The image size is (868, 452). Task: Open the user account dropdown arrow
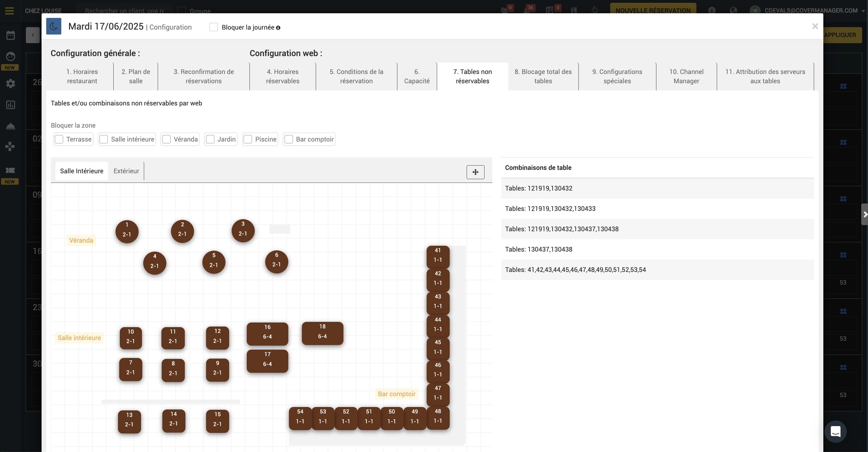pyautogui.click(x=863, y=11)
